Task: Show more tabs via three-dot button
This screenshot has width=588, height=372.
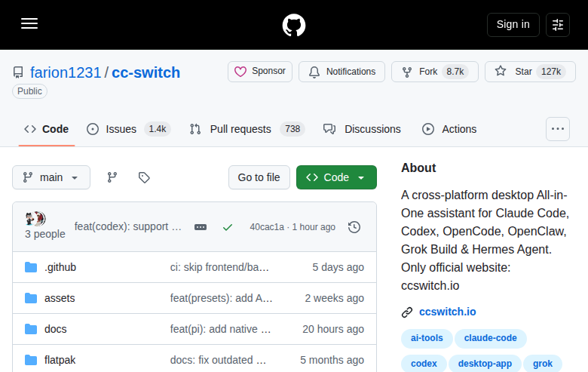Action: [x=558, y=129]
